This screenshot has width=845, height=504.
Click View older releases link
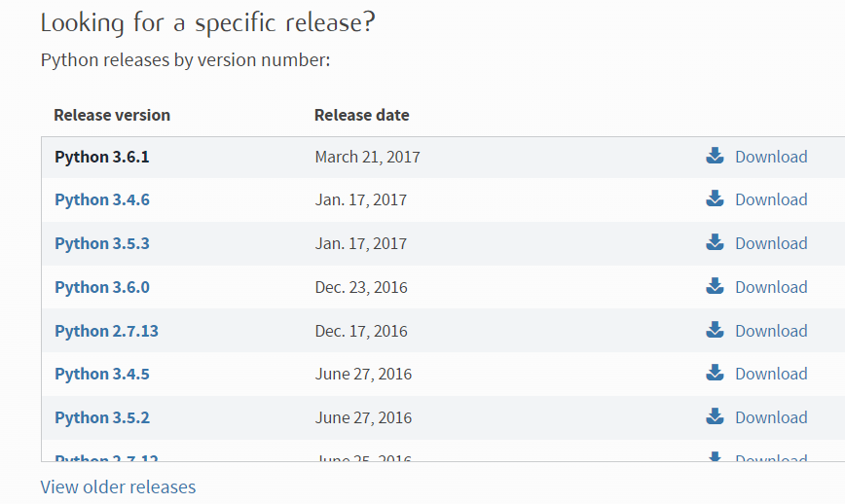point(118,486)
